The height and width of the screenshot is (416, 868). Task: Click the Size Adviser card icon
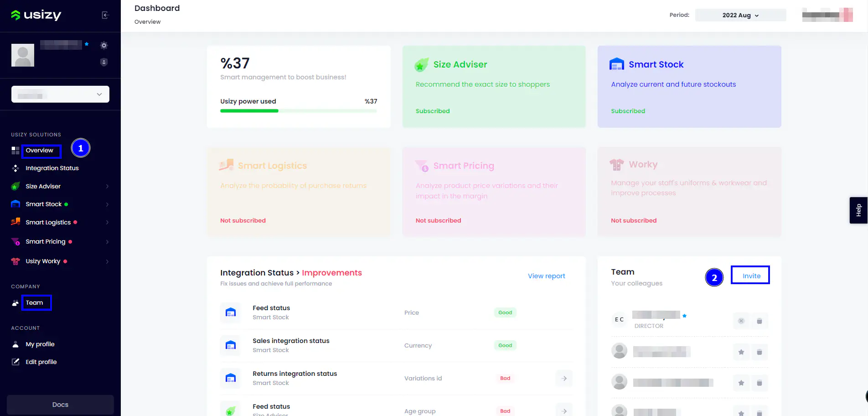(421, 65)
